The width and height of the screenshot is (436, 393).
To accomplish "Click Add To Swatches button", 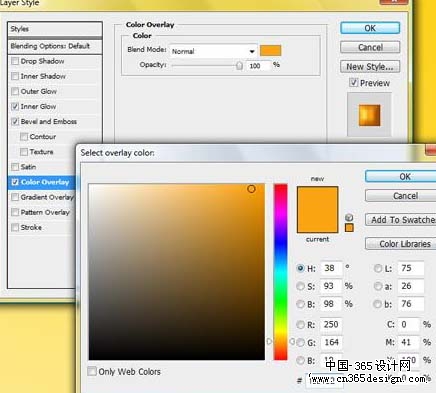I will pos(402,220).
